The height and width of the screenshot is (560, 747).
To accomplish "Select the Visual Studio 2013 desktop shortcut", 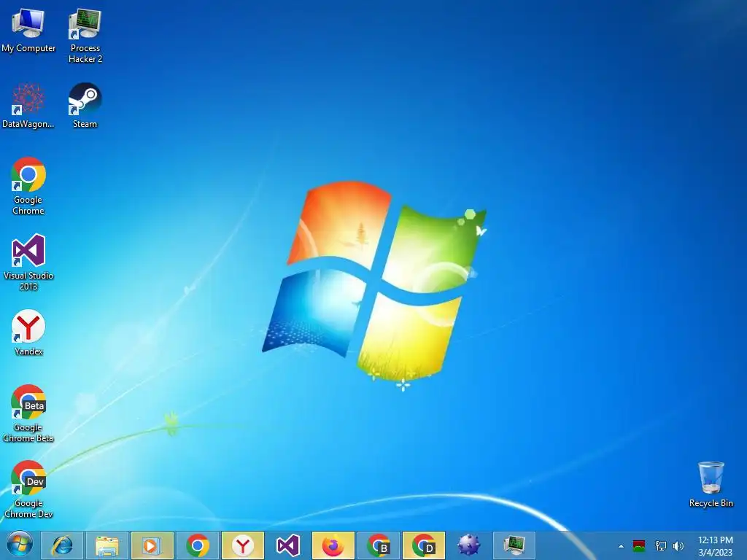I will [28, 262].
